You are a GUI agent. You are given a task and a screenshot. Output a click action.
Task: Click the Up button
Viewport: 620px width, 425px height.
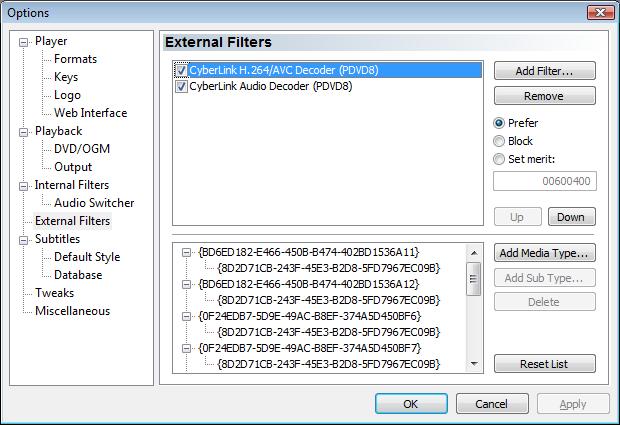(x=518, y=217)
